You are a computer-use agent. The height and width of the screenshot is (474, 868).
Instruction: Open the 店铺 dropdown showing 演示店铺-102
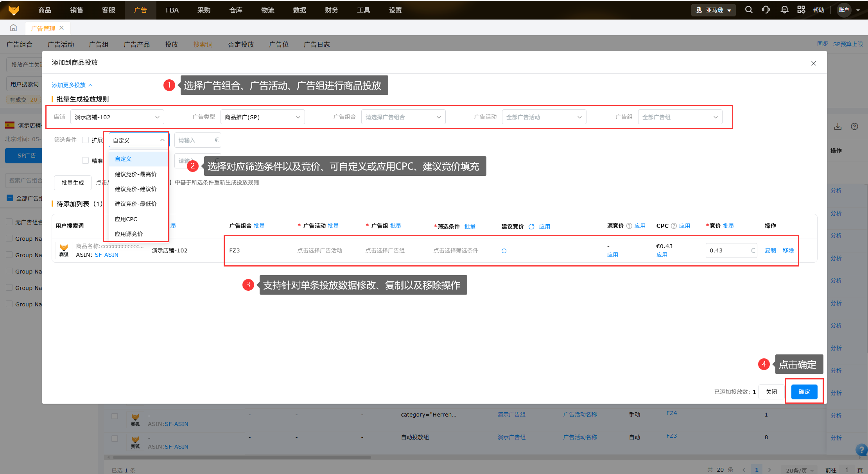pyautogui.click(x=117, y=117)
